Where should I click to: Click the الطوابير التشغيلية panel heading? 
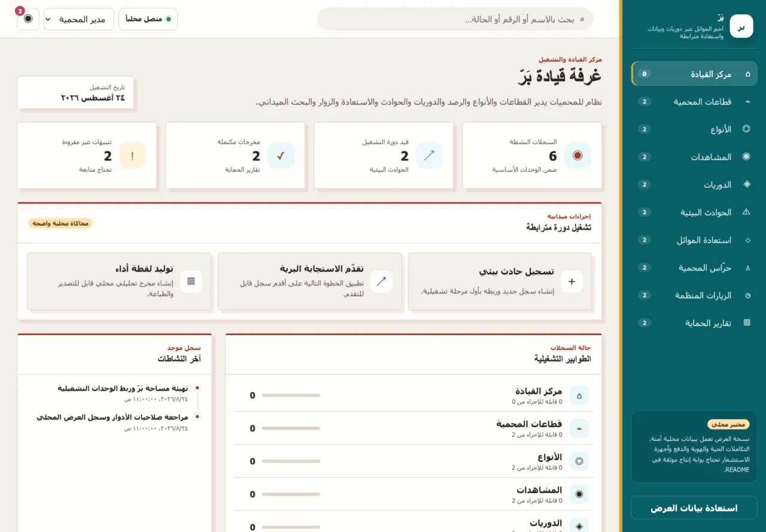(563, 358)
